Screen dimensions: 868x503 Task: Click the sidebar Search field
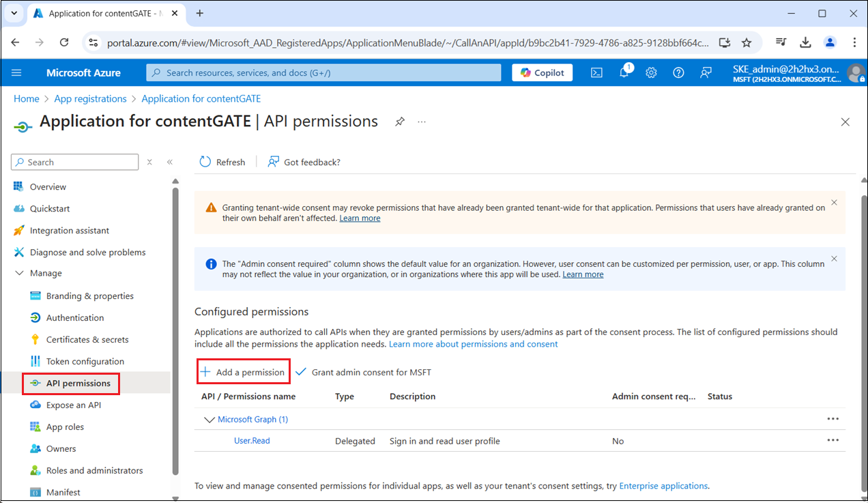pyautogui.click(x=75, y=162)
